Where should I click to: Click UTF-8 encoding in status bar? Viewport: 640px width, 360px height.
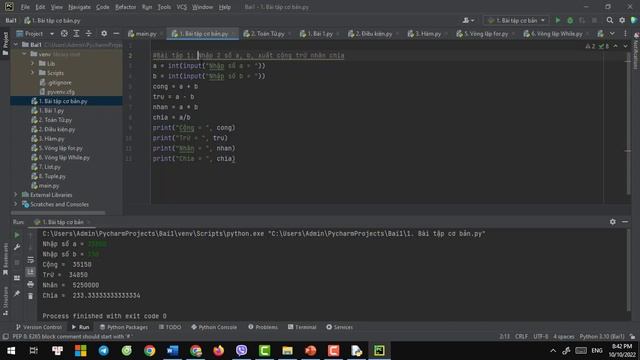point(541,336)
